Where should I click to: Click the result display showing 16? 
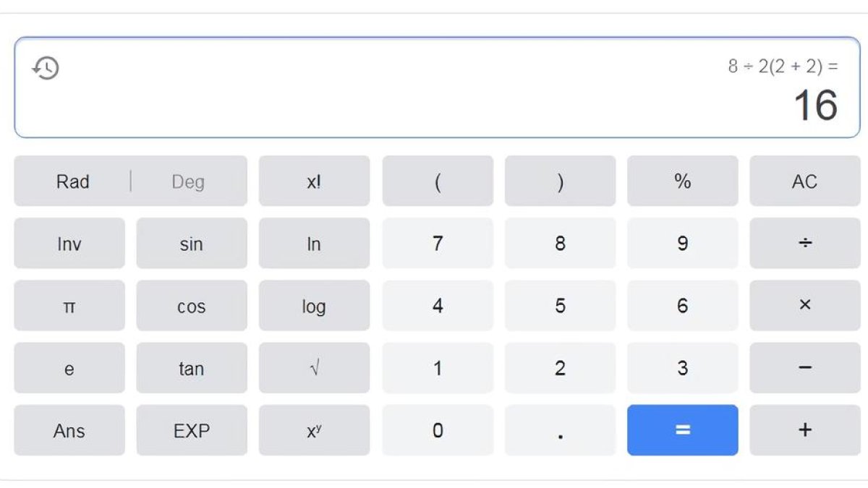[x=815, y=106]
